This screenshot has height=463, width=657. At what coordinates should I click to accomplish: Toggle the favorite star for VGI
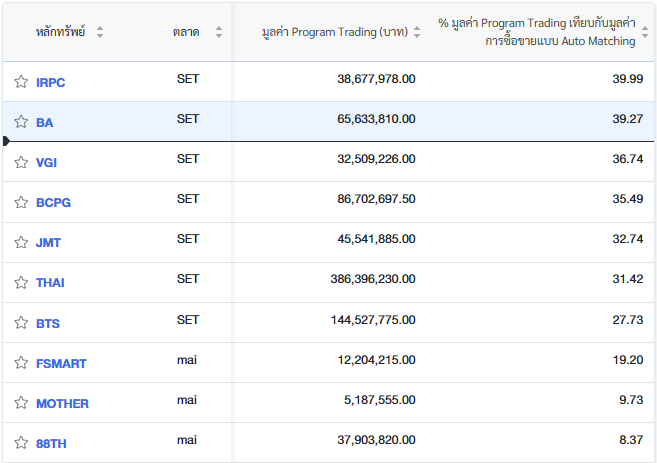[21, 162]
